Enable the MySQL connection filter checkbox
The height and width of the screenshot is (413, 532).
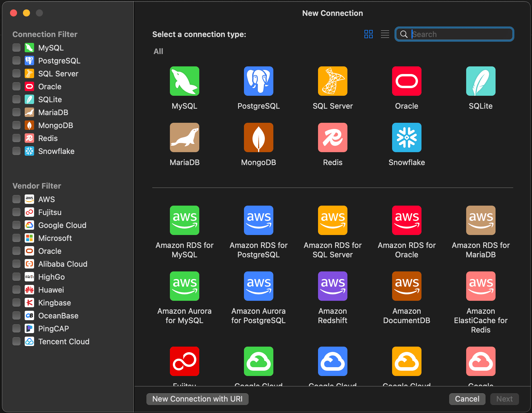[16, 48]
